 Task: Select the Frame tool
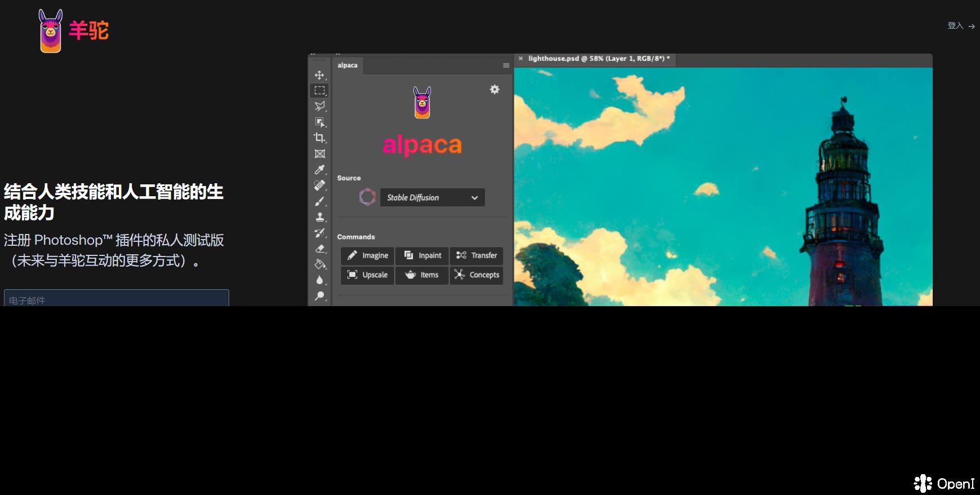tap(319, 153)
